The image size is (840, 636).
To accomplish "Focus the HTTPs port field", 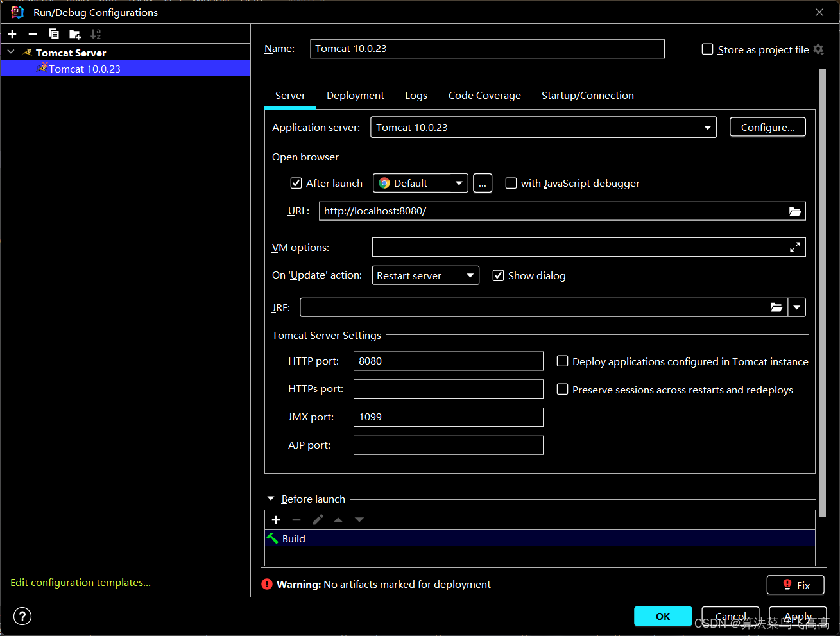I will [x=449, y=389].
